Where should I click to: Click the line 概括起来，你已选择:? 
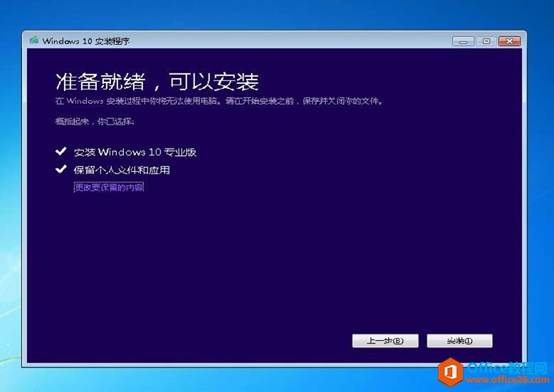[x=95, y=122]
